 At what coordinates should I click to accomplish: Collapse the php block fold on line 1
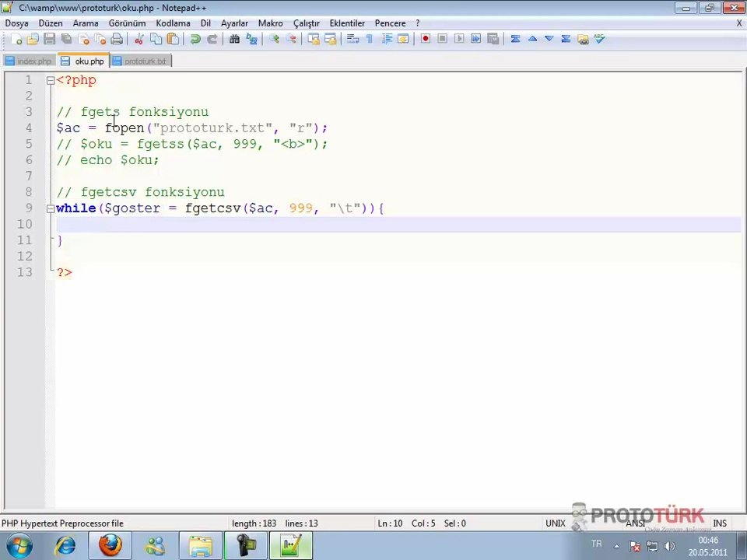[51, 80]
